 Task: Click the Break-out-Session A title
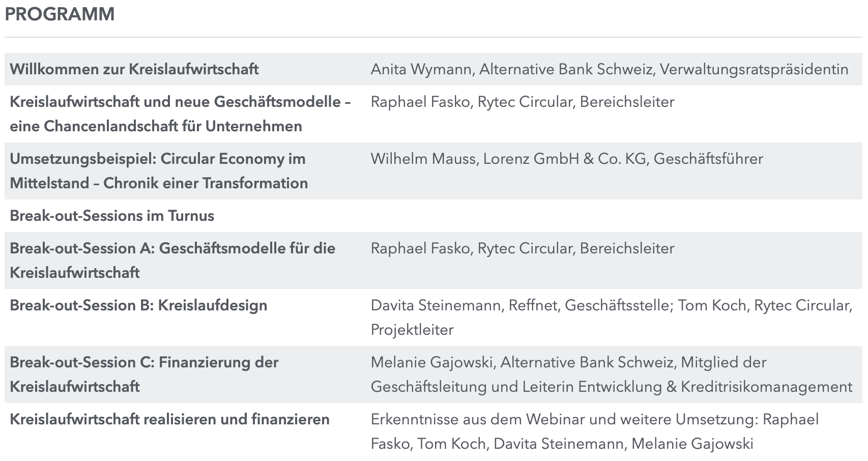[172, 248]
